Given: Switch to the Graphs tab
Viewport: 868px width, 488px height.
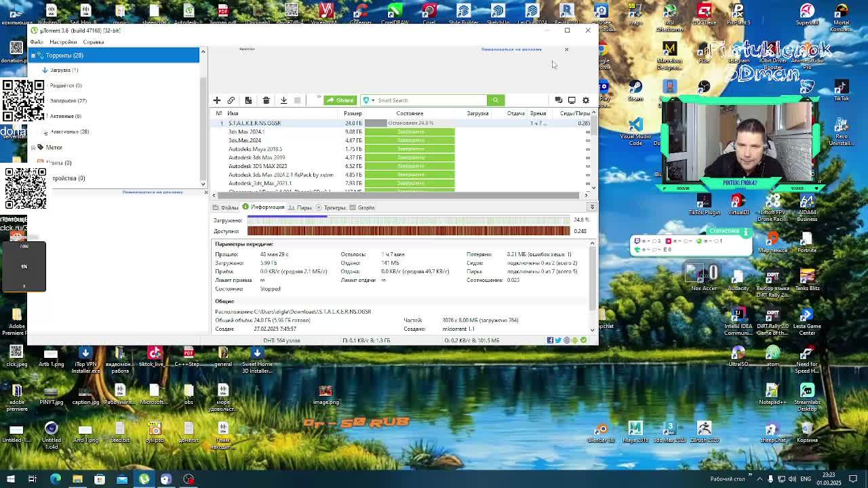Looking at the screenshot, I should point(363,207).
